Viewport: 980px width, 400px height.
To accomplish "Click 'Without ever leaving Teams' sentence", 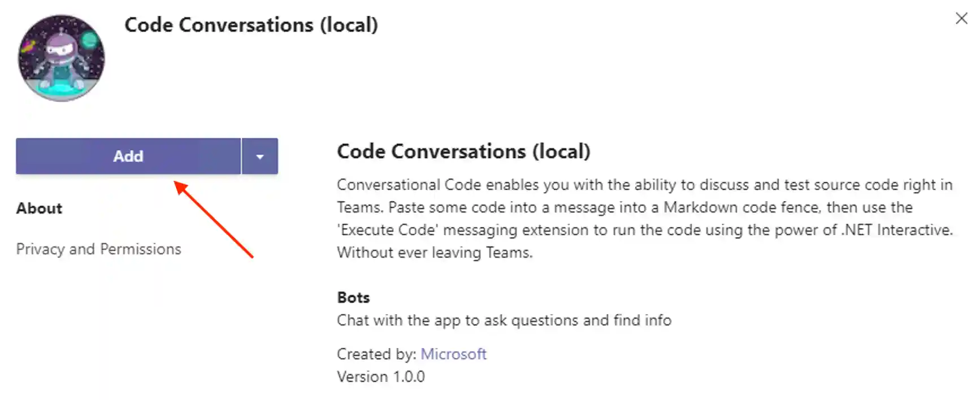I will click(x=435, y=253).
